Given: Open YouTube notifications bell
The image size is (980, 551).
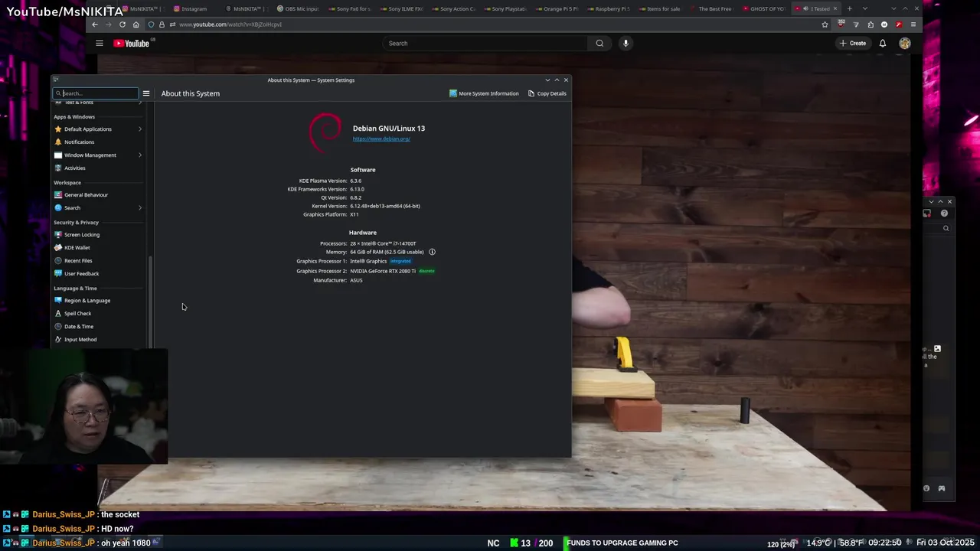Looking at the screenshot, I should pos(883,44).
